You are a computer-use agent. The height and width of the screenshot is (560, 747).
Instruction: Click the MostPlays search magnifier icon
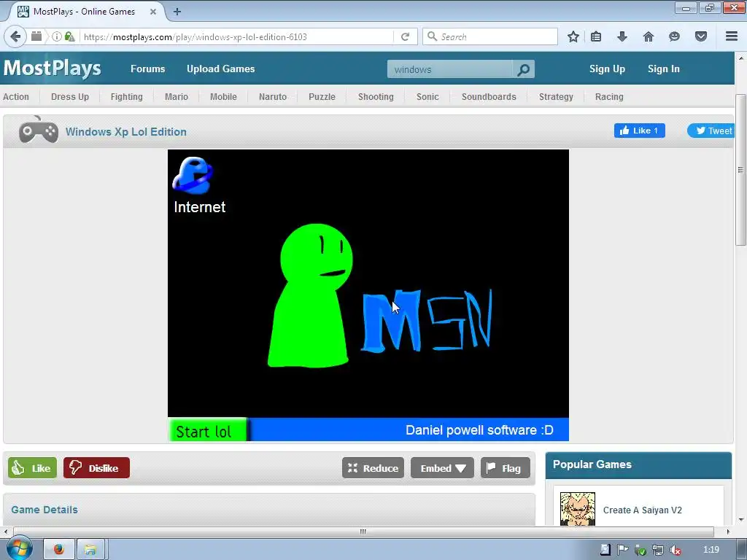pos(523,69)
